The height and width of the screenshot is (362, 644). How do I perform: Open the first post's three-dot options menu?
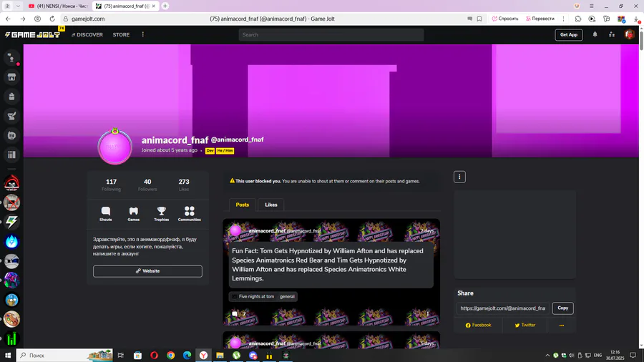pos(428,314)
